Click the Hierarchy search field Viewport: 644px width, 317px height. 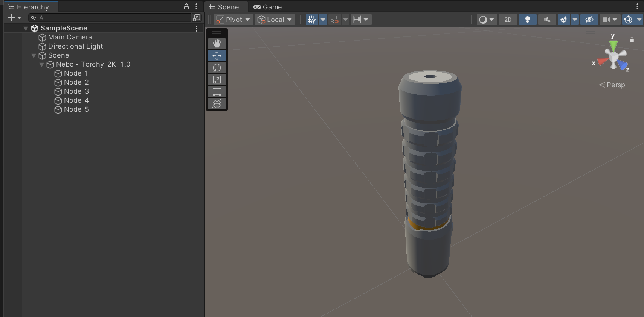[113, 18]
